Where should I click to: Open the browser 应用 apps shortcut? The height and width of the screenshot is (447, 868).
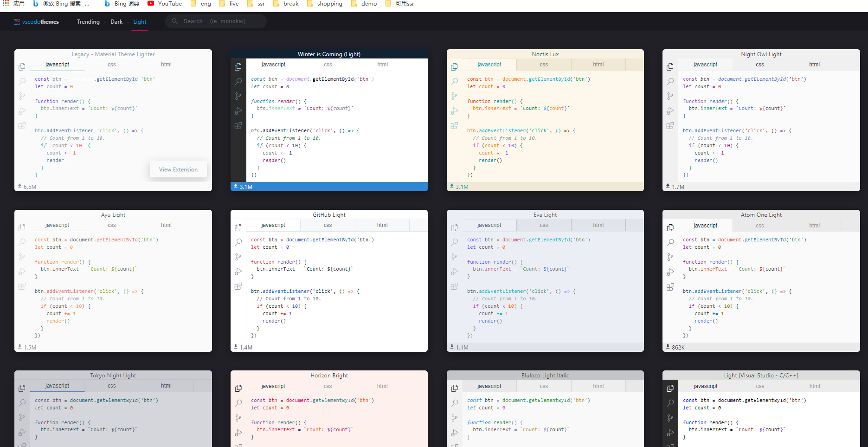pyautogui.click(x=13, y=4)
